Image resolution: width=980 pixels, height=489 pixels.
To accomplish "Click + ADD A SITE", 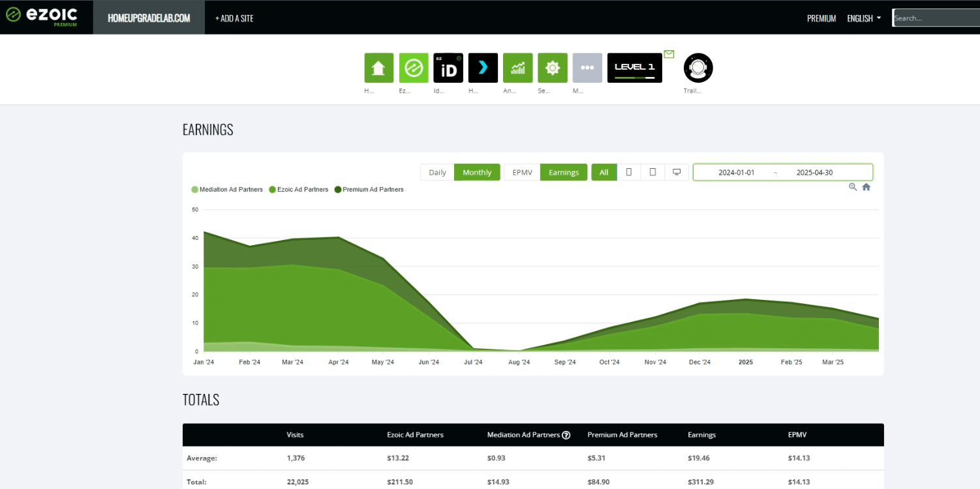I will pyautogui.click(x=234, y=18).
